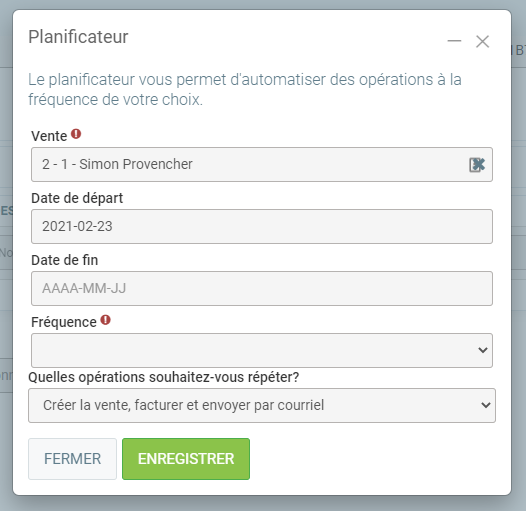526x511 pixels.
Task: Click the red required icon beside Fréquence
Action: tap(106, 320)
